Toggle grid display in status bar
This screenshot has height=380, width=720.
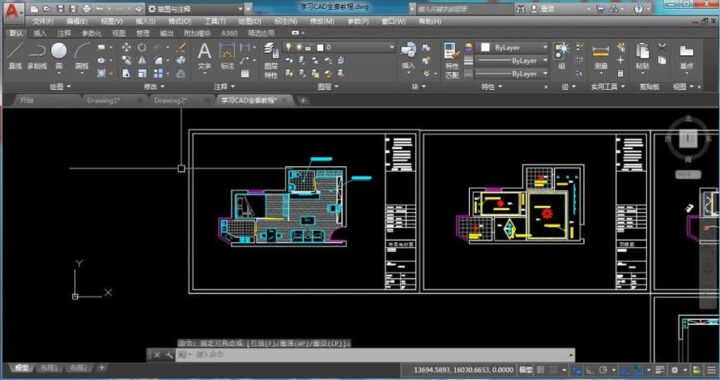point(541,369)
